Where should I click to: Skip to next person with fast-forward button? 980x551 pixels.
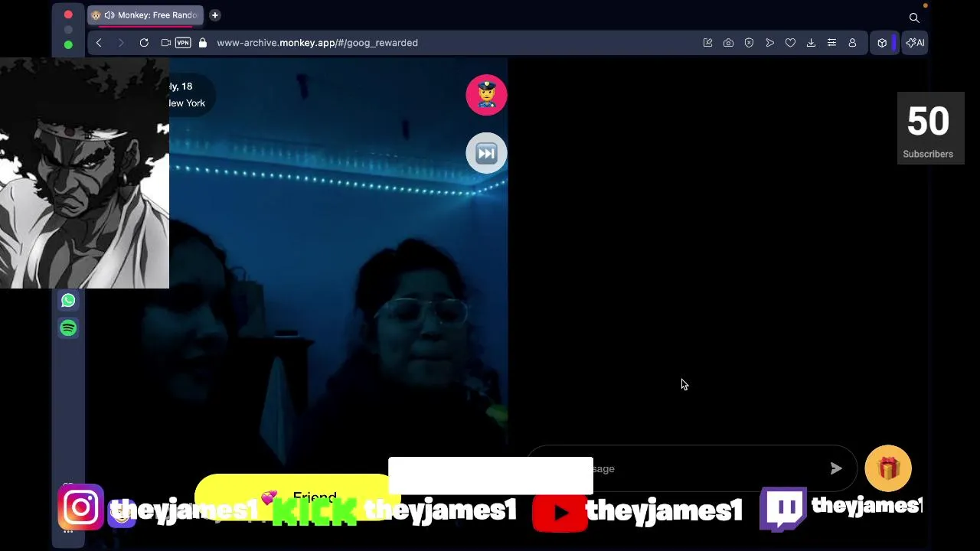click(486, 153)
